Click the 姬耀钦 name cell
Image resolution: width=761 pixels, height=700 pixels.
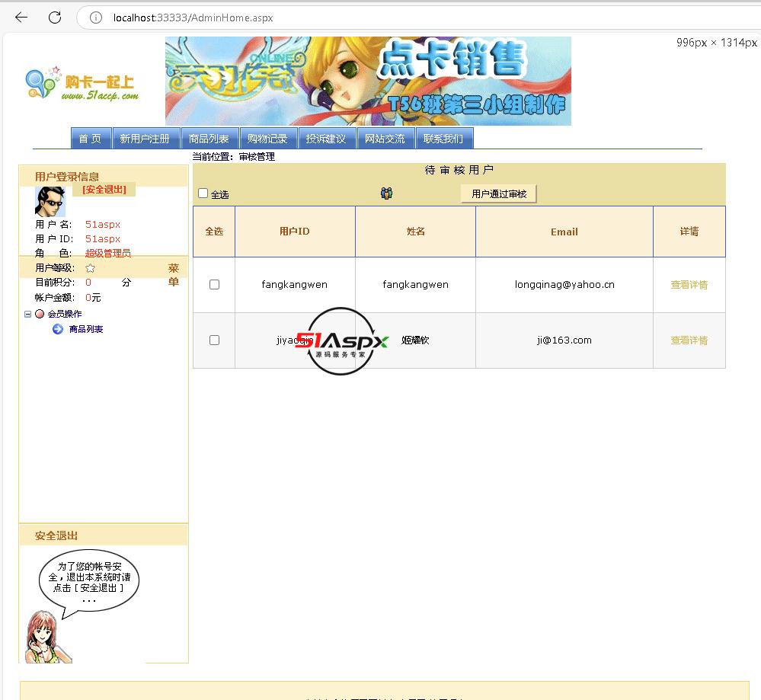pyautogui.click(x=415, y=340)
